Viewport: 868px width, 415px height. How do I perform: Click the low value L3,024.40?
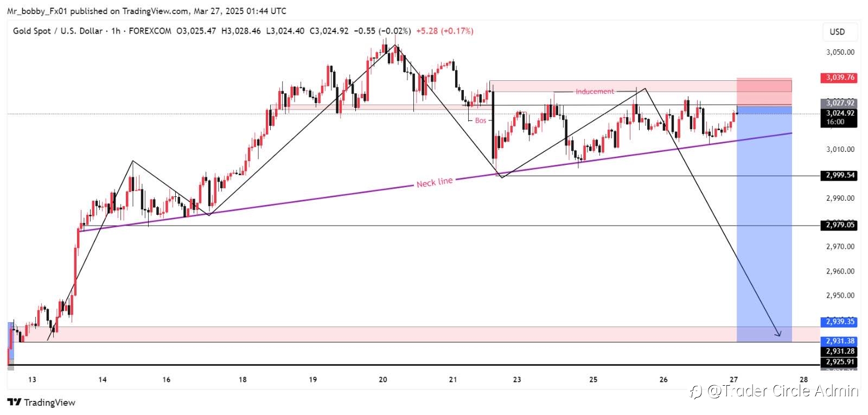tap(285, 31)
